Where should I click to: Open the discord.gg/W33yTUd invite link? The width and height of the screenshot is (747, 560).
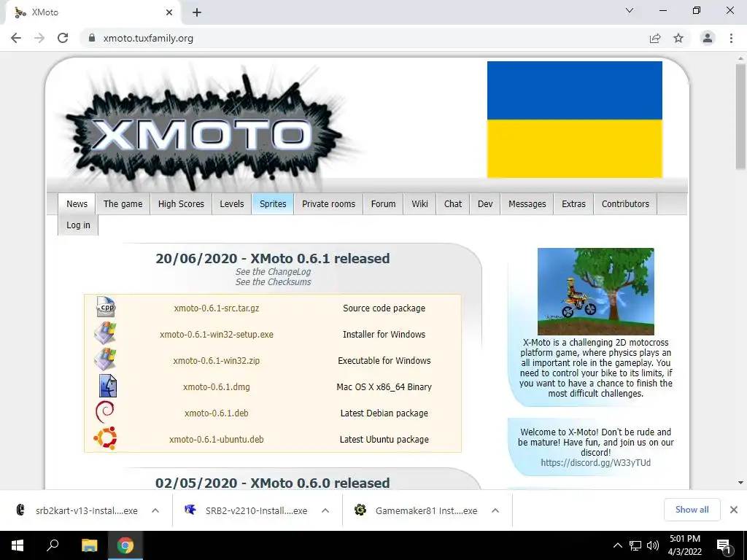tap(595, 462)
